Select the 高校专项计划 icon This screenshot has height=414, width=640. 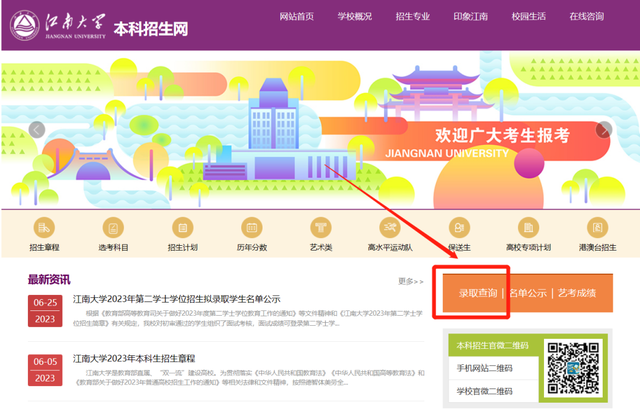click(x=528, y=228)
